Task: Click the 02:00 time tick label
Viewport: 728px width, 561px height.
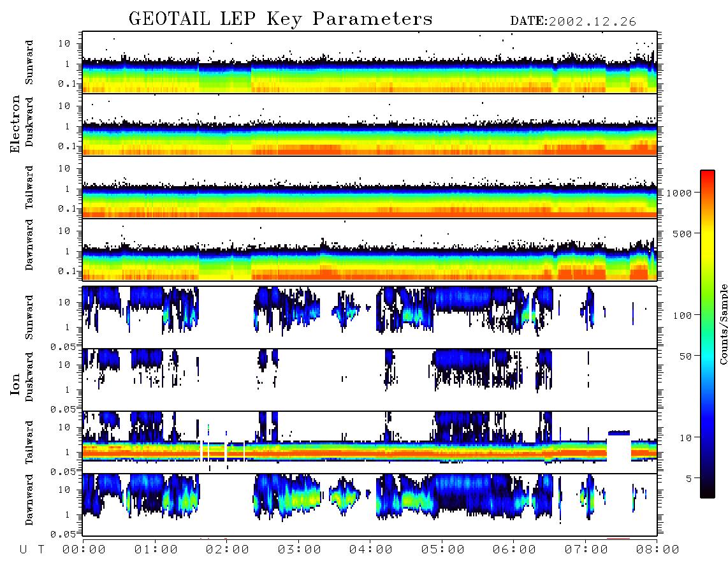Action: click(x=228, y=550)
